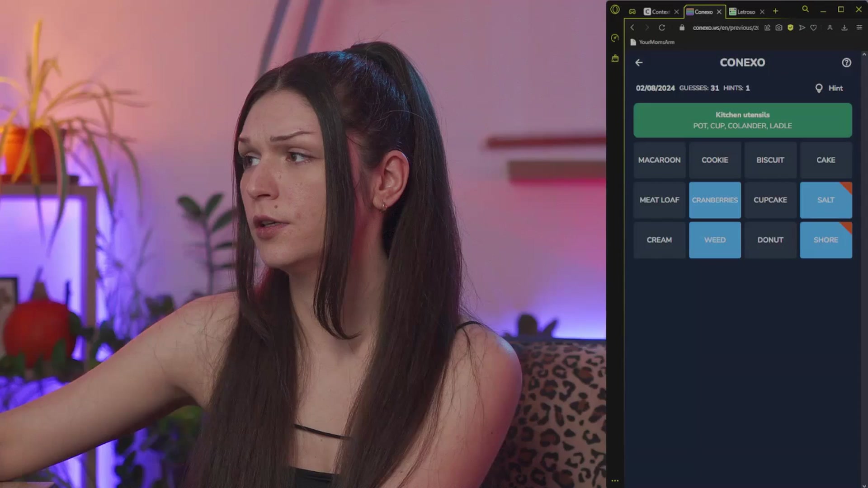This screenshot has height=488, width=868.
Task: Switch to the Letroso tab
Action: (742, 12)
